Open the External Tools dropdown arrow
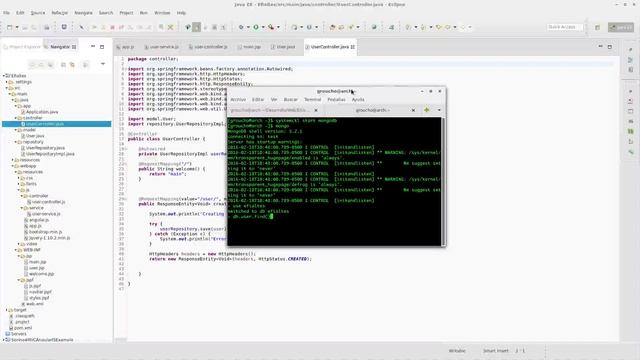The image size is (640, 360). 278,27
